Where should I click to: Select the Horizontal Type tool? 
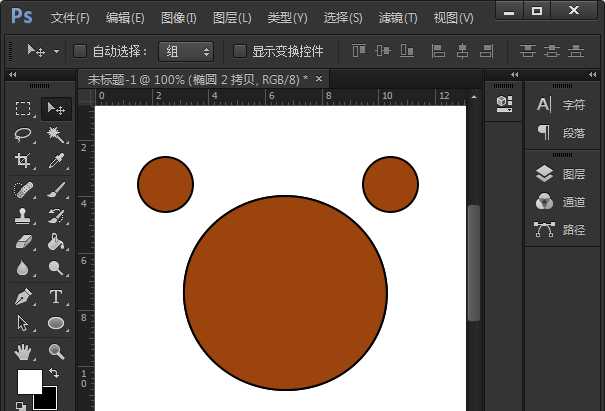click(56, 297)
